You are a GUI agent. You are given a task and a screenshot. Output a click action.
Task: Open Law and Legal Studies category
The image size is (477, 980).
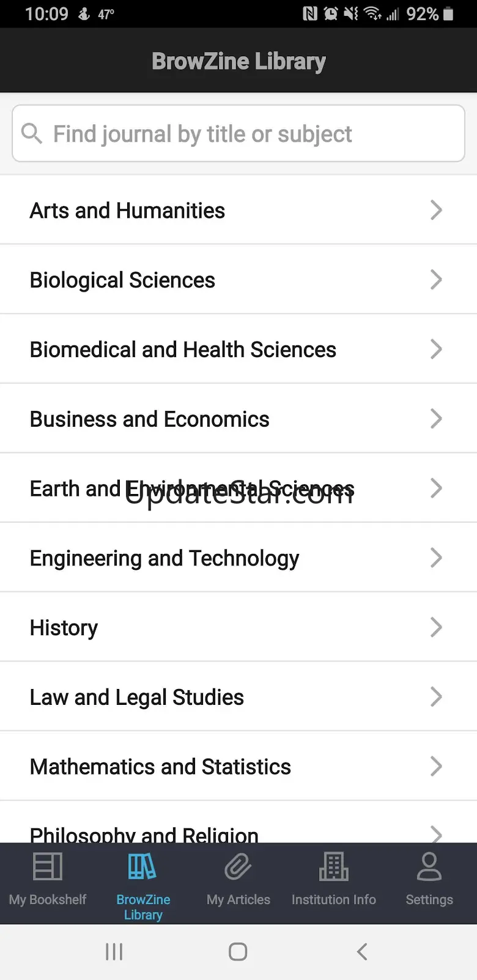tap(239, 696)
